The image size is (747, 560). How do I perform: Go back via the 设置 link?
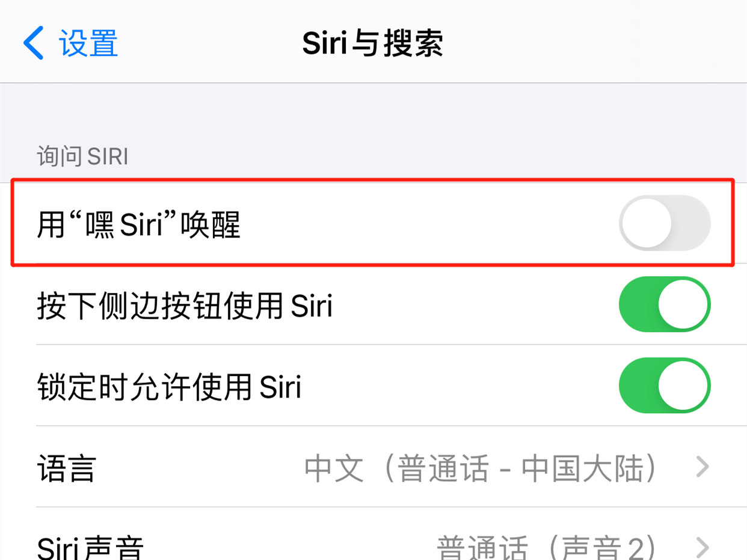(88, 43)
